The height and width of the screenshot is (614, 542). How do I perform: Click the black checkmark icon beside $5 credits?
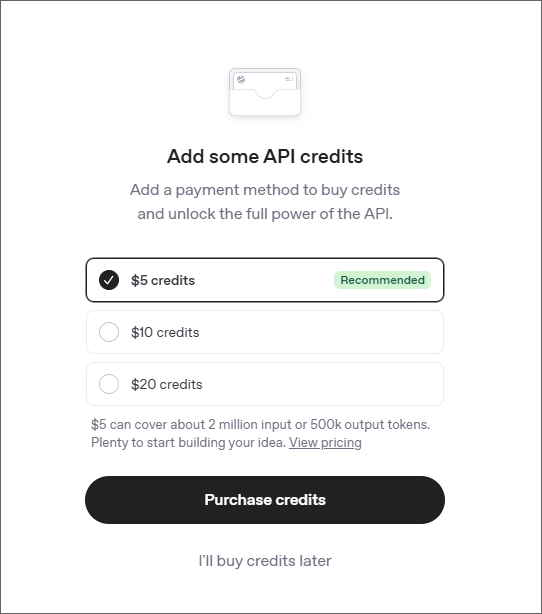109,280
